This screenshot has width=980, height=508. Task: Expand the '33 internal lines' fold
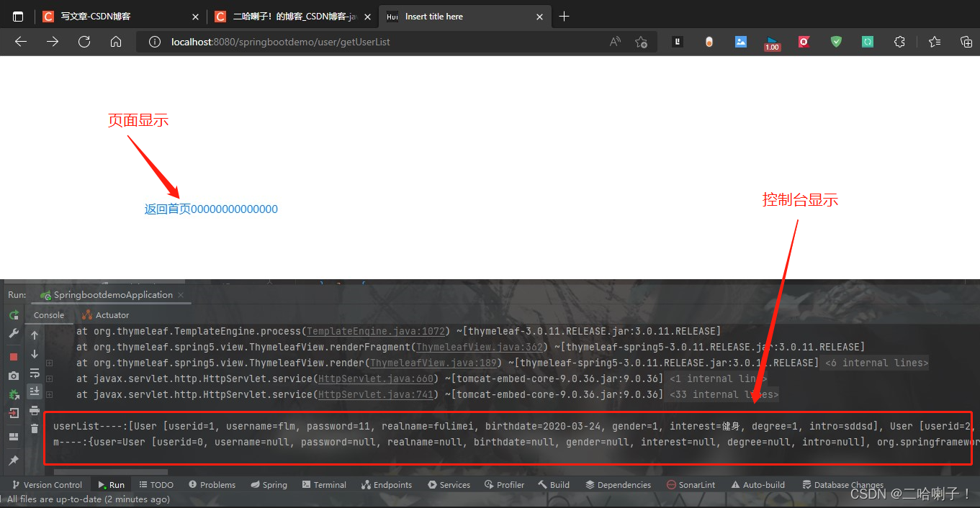click(x=725, y=394)
